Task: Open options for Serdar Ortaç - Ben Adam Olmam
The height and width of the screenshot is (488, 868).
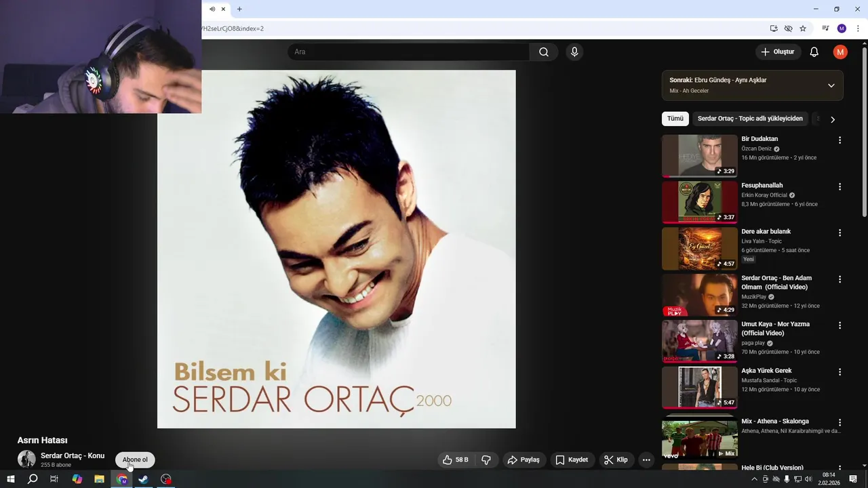Action: pyautogui.click(x=840, y=279)
